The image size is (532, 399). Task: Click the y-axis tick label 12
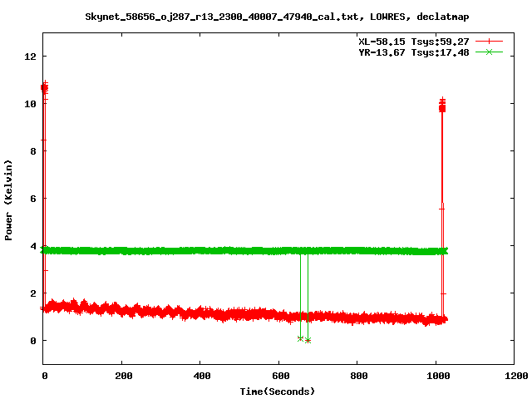click(x=30, y=57)
